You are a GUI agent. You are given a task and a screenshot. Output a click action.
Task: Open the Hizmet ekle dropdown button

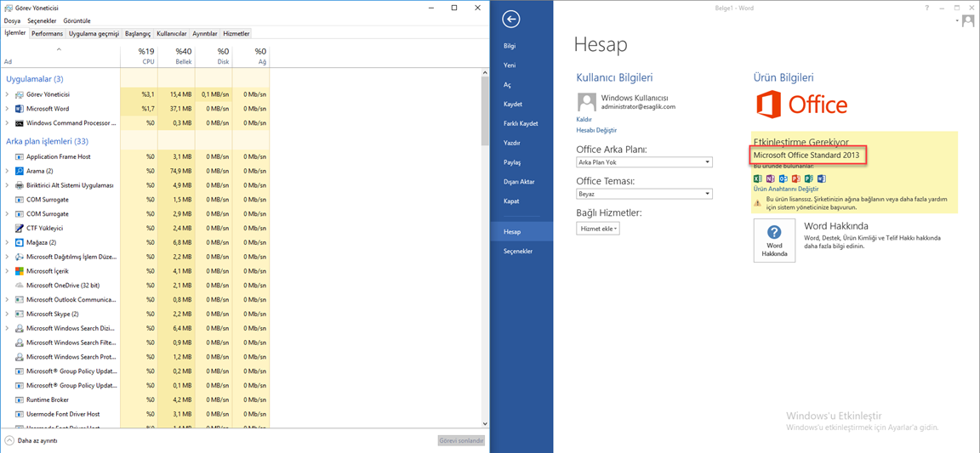tap(599, 229)
